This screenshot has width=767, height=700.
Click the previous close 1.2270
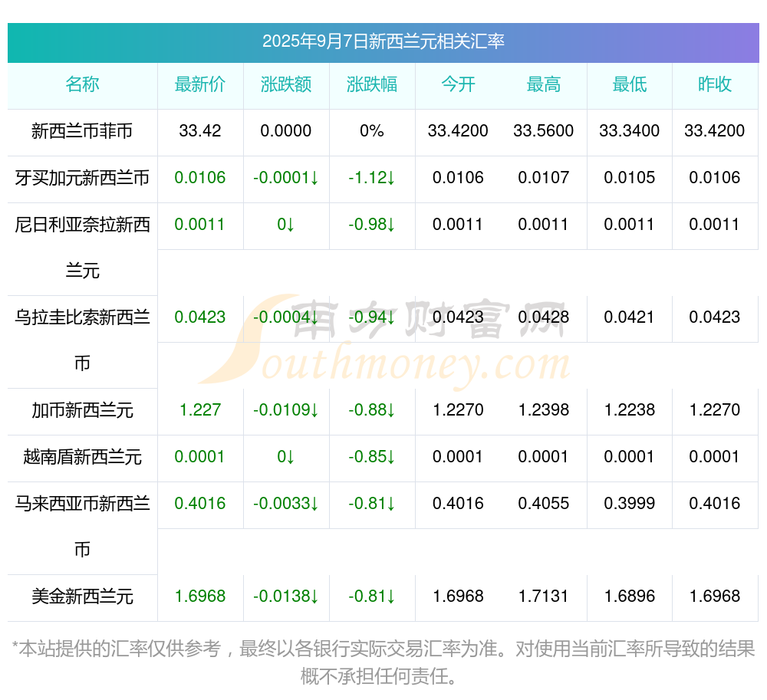coord(715,410)
